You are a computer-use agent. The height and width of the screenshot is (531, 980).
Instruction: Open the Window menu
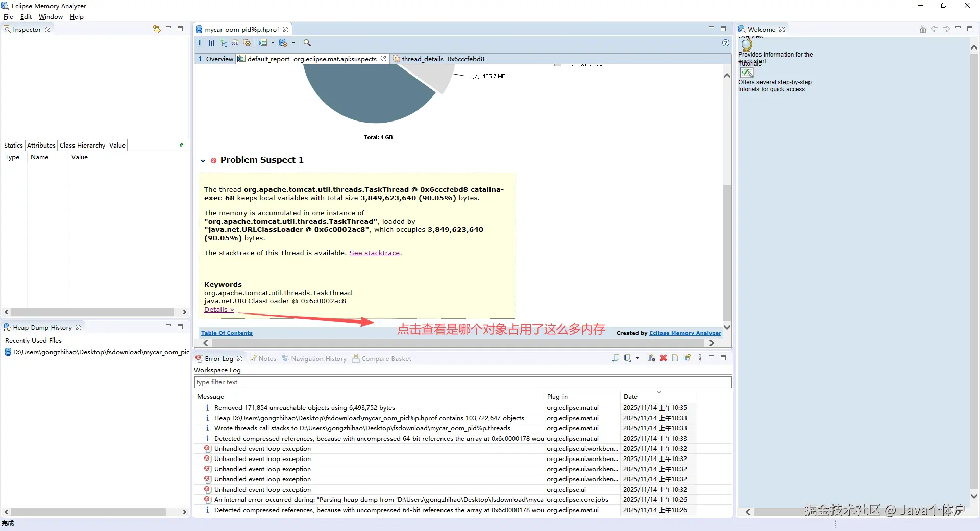point(51,17)
